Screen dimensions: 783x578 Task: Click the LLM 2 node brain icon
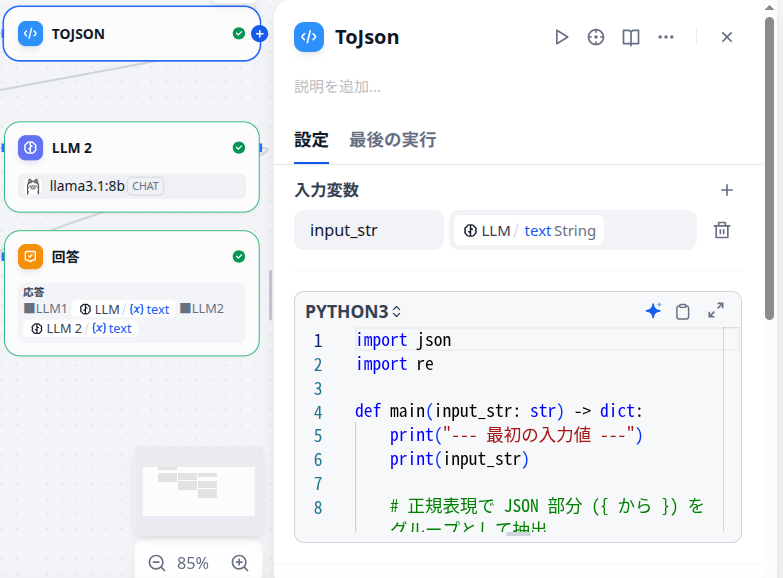pyautogui.click(x=30, y=148)
